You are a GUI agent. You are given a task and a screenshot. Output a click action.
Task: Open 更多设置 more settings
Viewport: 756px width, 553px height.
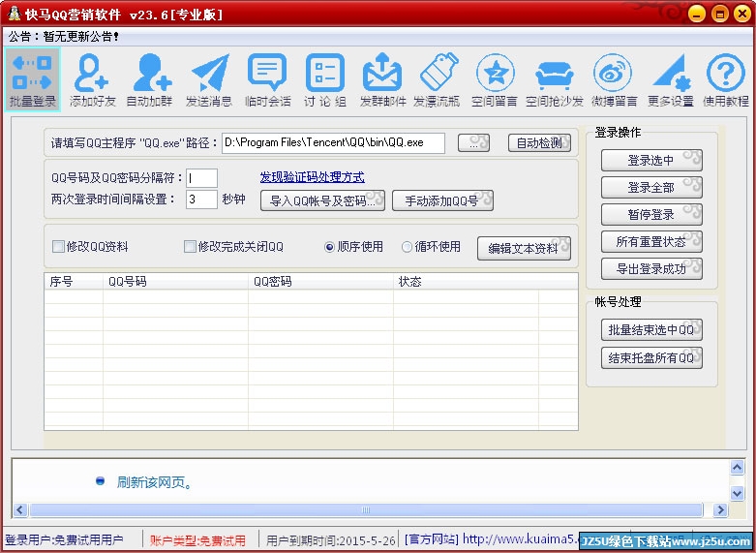click(671, 79)
